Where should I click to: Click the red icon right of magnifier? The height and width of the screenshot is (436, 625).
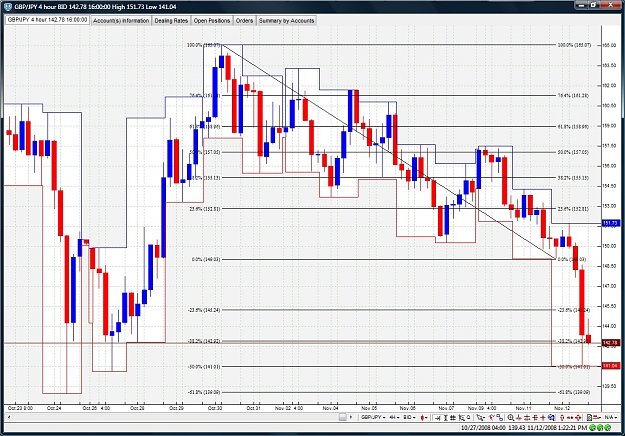tap(519, 418)
